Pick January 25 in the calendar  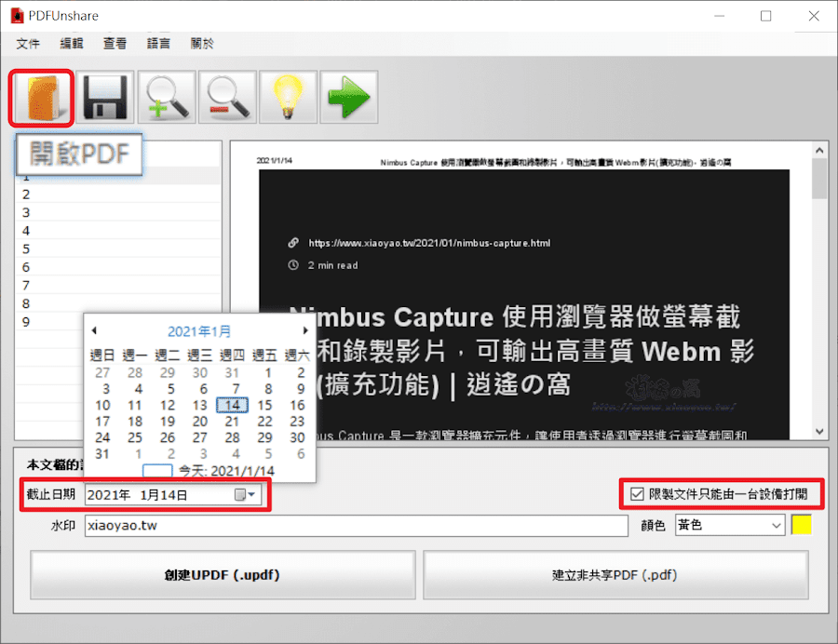tap(135, 437)
